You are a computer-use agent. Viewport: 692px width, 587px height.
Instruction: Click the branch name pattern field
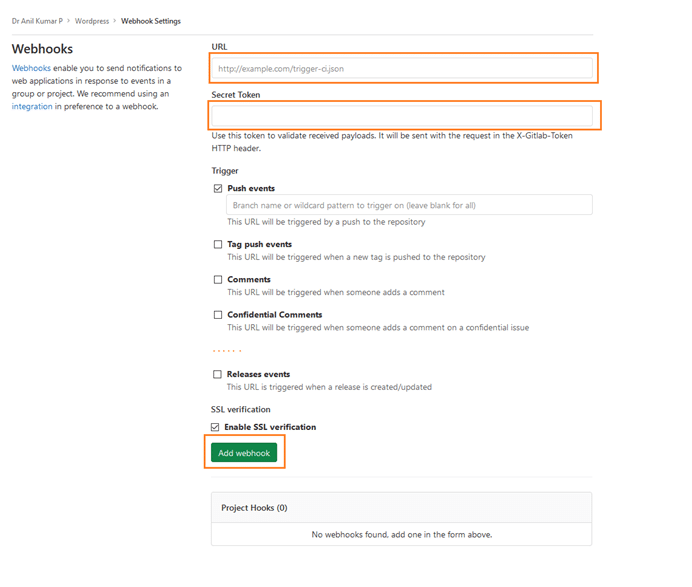click(x=409, y=205)
